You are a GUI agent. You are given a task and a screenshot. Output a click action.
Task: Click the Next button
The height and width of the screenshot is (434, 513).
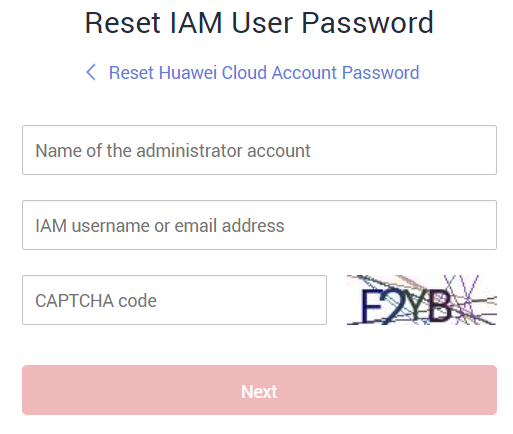(x=259, y=390)
